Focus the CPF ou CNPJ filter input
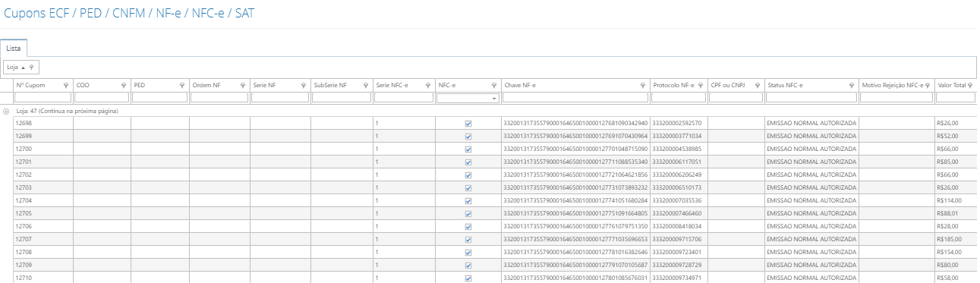The height and width of the screenshot is (283, 980). click(736, 98)
